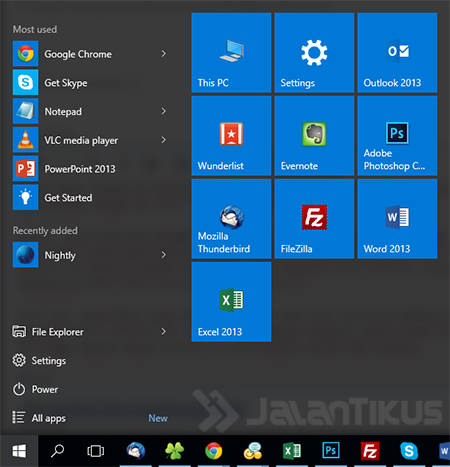Open the Mozilla Thunderbird tile
450x467 pixels.
[x=231, y=219]
